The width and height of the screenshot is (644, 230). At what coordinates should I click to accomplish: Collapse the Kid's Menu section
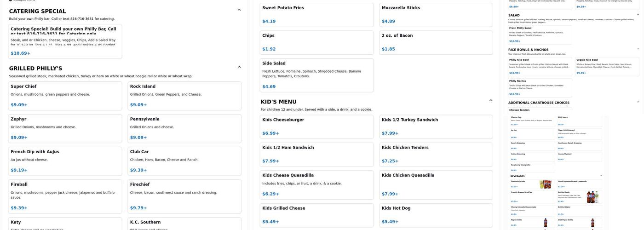491,100
